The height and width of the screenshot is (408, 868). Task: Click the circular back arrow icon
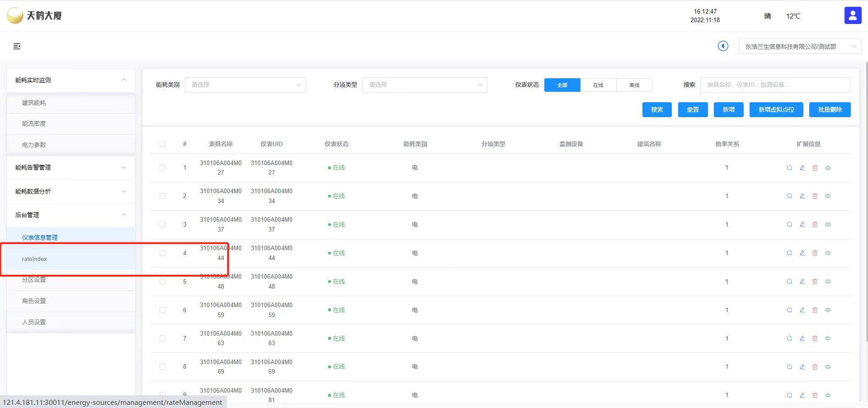pyautogui.click(x=723, y=46)
